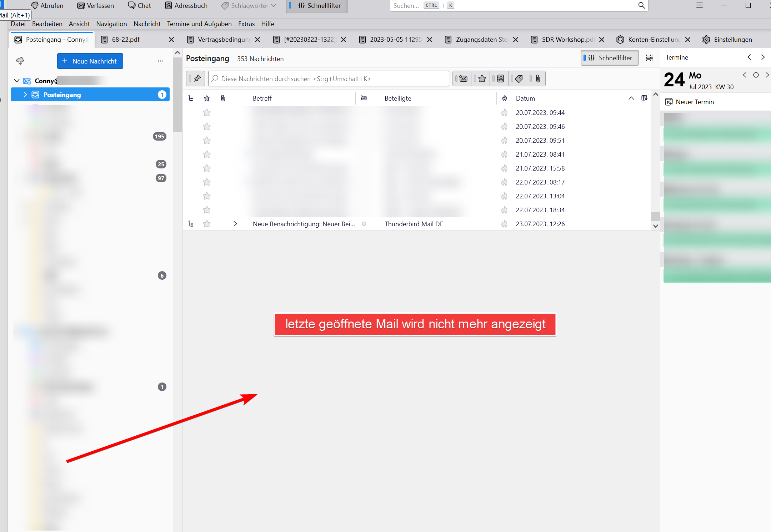Screen dimensions: 771x532
Task: Filter by tags icon in quick filter
Action: coord(519,78)
